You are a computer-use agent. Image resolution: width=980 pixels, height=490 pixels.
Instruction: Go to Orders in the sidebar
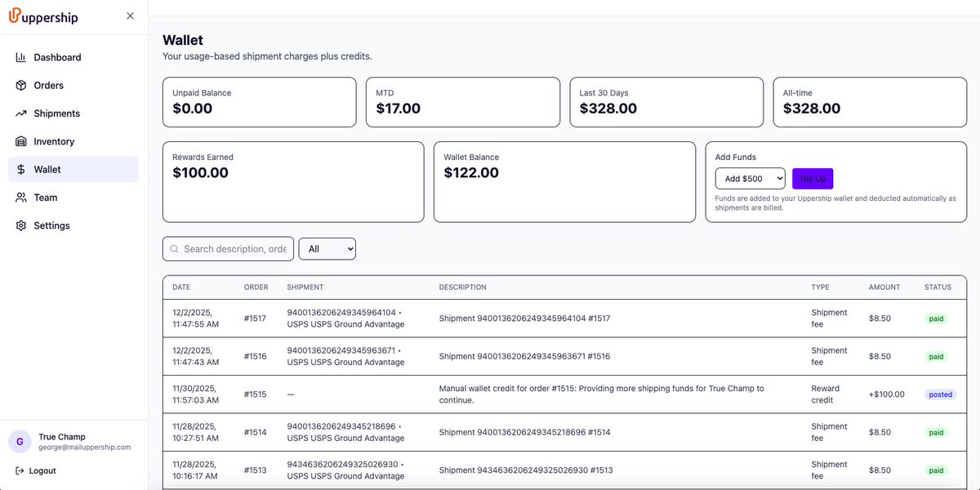[x=73, y=85]
